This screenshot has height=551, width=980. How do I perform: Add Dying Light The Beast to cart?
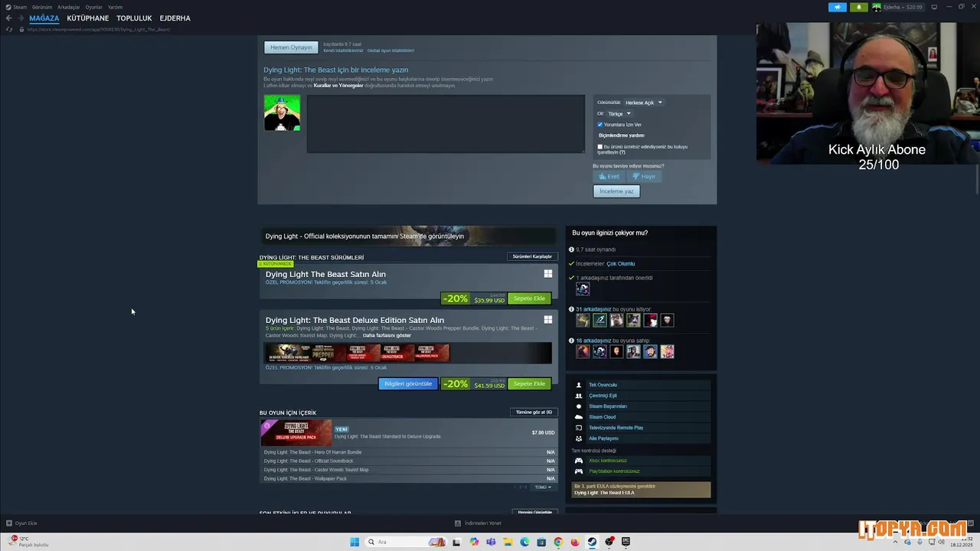(529, 298)
